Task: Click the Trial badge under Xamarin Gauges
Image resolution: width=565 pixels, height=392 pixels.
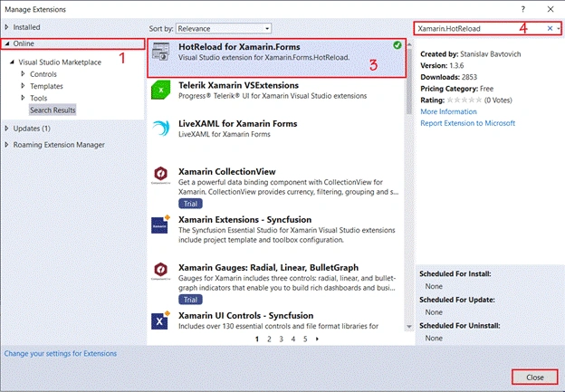Action: click(190, 300)
